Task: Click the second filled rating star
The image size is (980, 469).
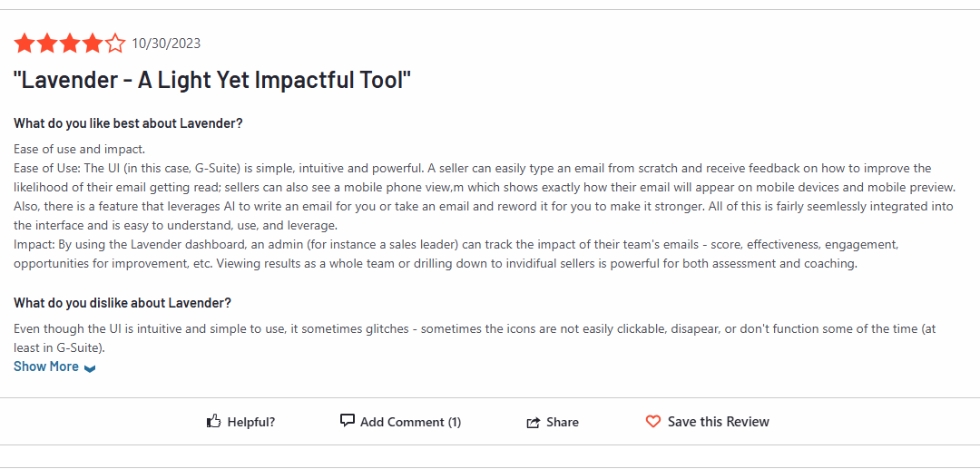Action: pyautogui.click(x=47, y=44)
